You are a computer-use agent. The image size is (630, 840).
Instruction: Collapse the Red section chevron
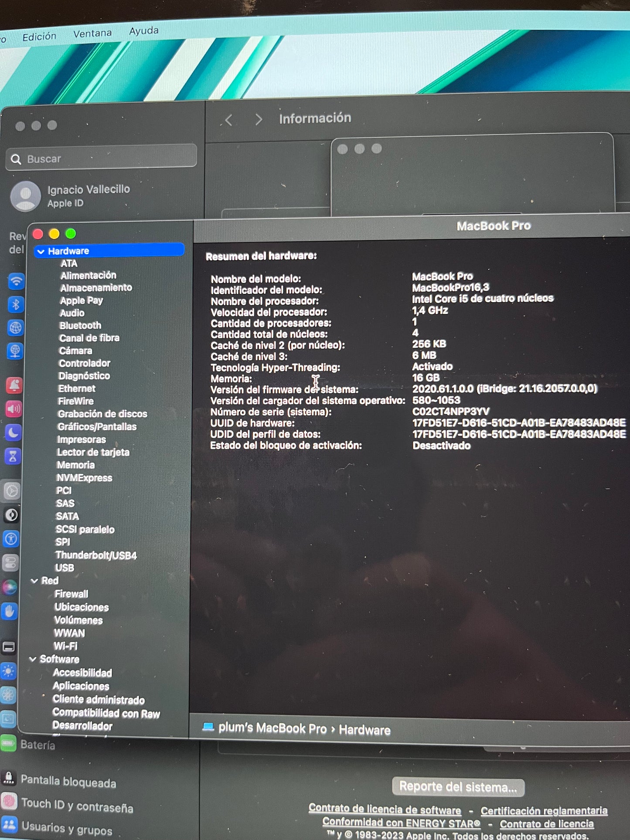point(34,581)
